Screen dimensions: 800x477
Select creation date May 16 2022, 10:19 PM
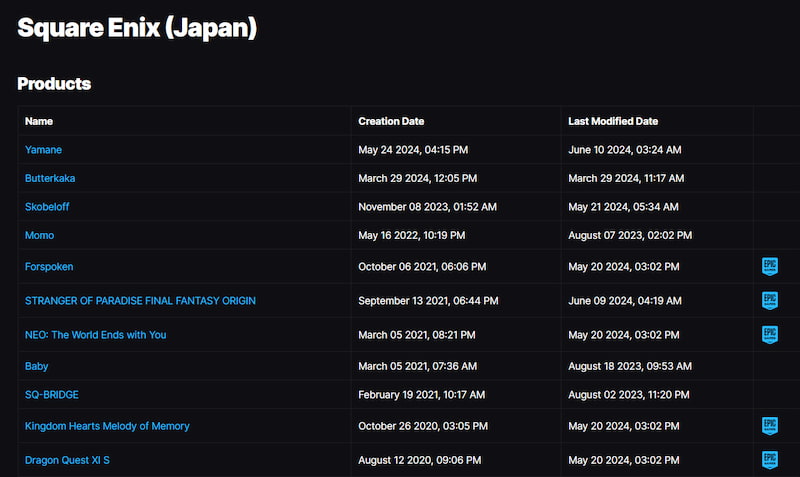click(411, 235)
